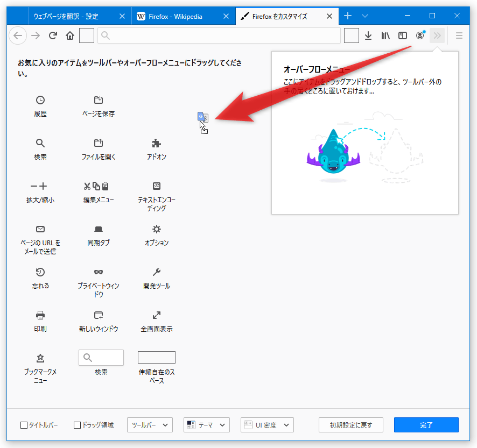Click the library books icon in toolbar
The image size is (477, 448).
tap(385, 35)
